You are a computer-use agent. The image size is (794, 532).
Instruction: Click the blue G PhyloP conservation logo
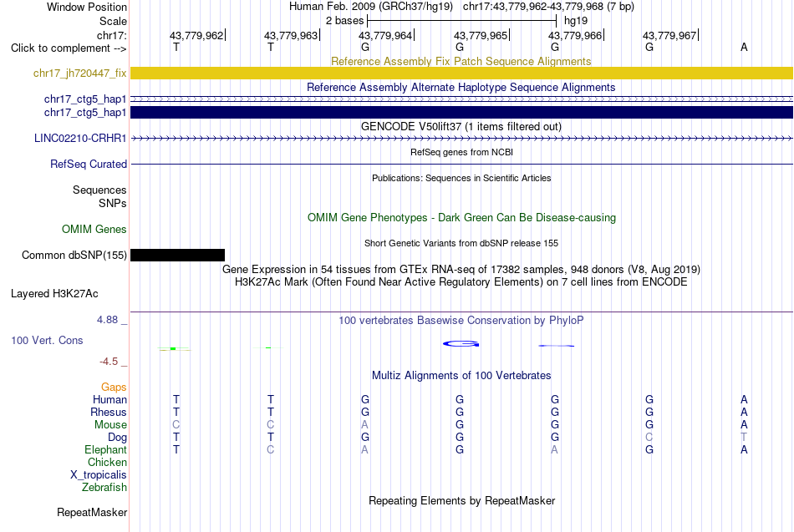tap(461, 344)
